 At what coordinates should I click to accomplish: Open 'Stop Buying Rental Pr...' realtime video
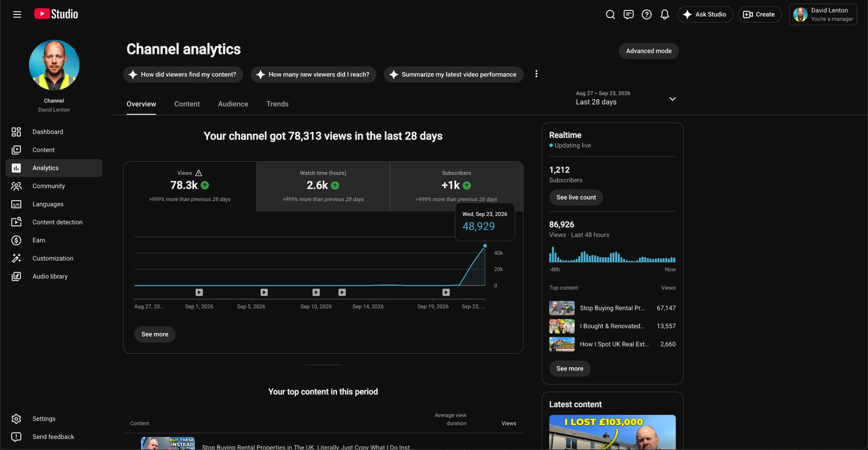click(612, 308)
